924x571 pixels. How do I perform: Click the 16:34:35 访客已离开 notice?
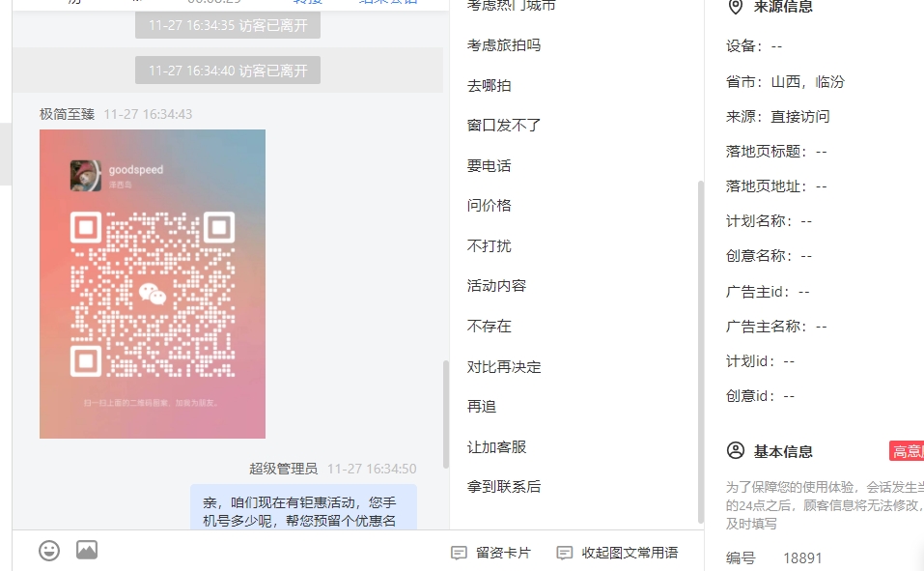(228, 25)
